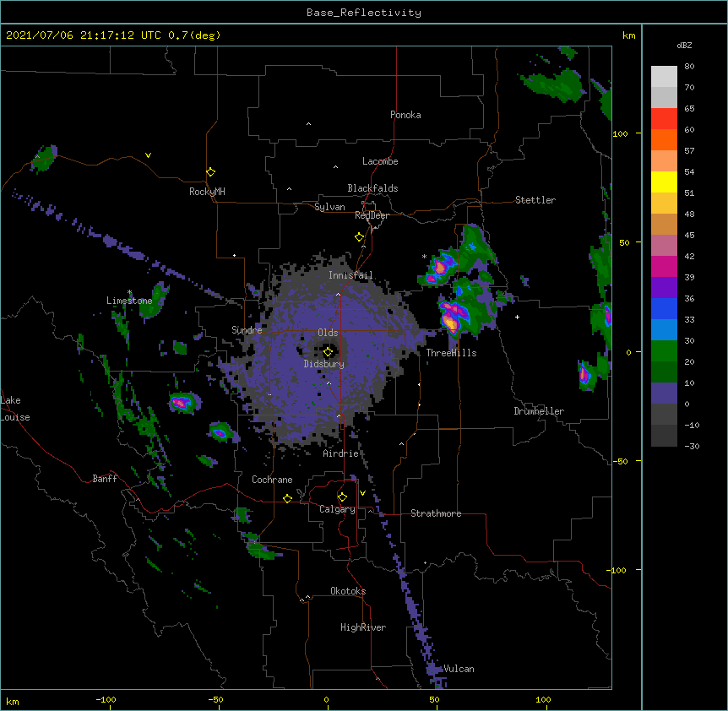Click the yellow marker above Calgary label
The height and width of the screenshot is (711, 728).
pos(342,497)
